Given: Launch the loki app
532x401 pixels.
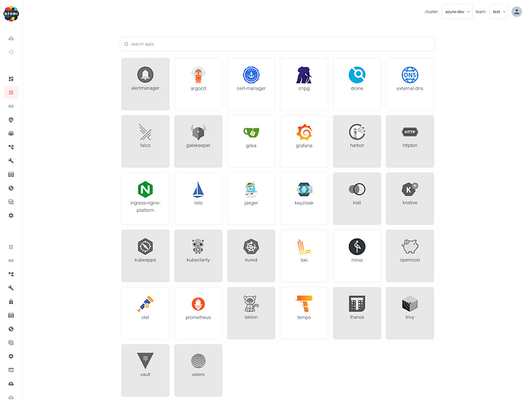Looking at the screenshot, I should pos(304,256).
